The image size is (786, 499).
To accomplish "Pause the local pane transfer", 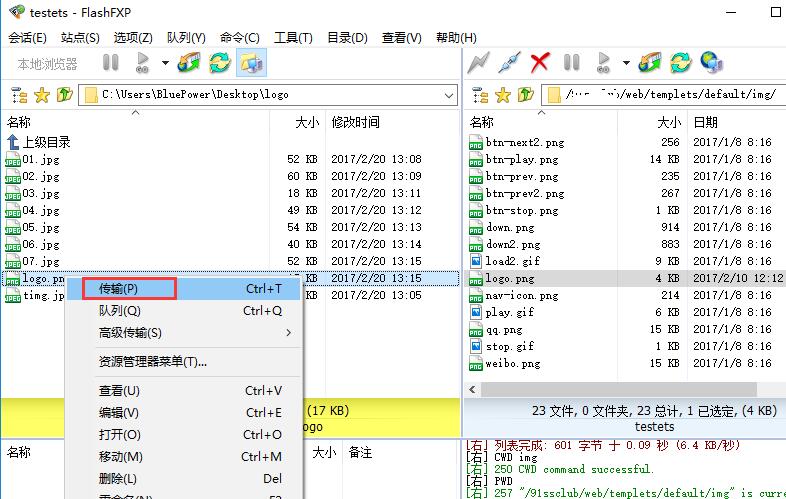I will coord(111,63).
